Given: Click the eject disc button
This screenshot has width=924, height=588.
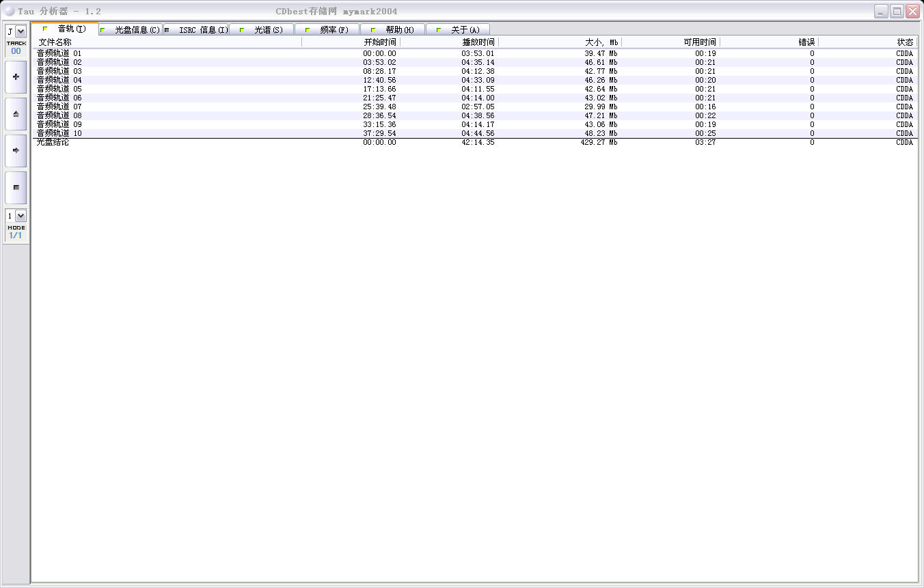Looking at the screenshot, I should (16, 114).
